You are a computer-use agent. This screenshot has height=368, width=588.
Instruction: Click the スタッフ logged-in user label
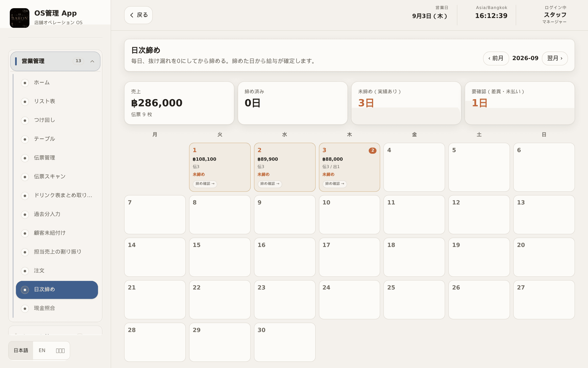click(555, 15)
